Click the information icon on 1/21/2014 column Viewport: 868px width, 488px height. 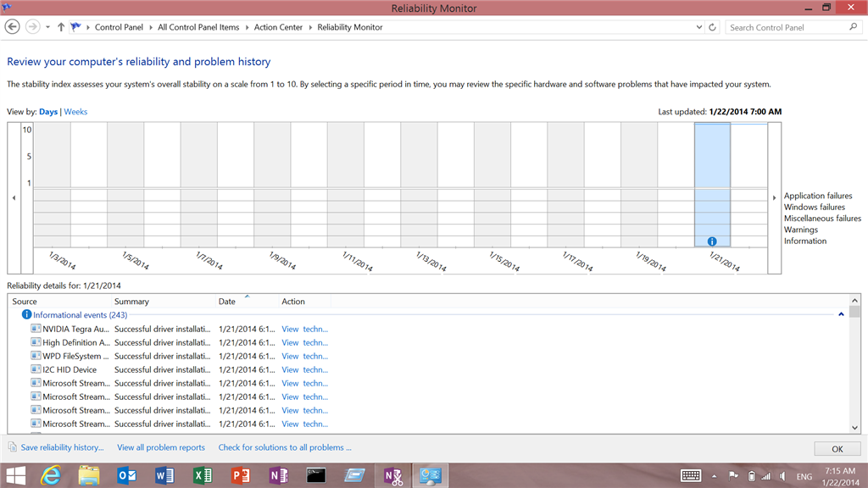[x=712, y=241]
